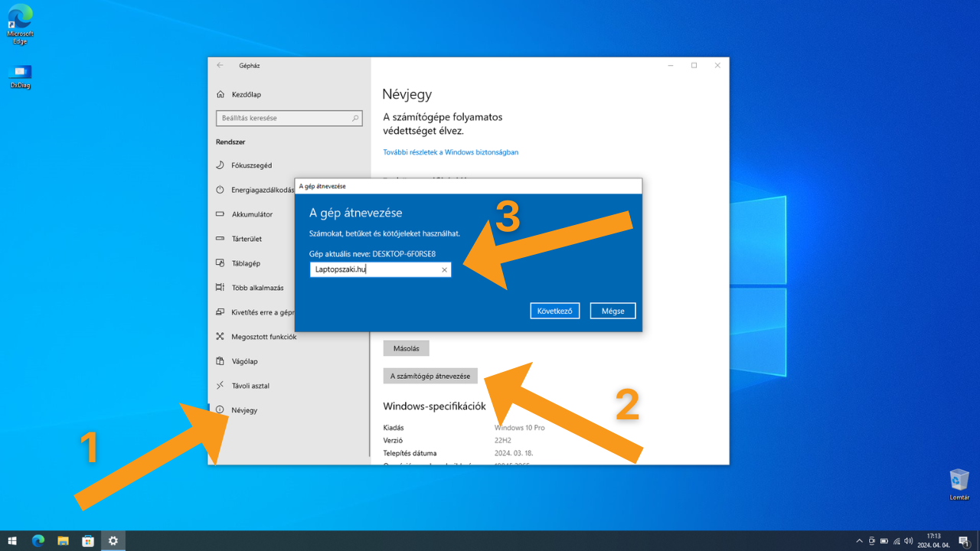The image size is (980, 551).
Task: Launch Microsoft Edge from the taskbar
Action: click(x=38, y=540)
